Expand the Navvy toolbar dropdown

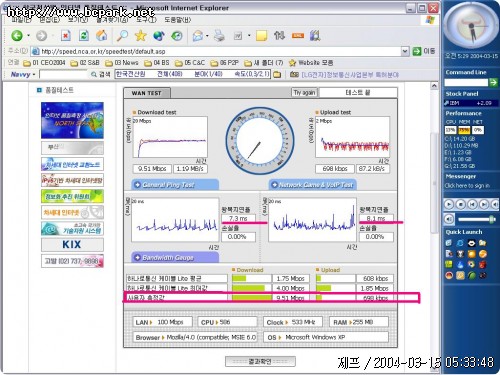pyautogui.click(x=34, y=75)
